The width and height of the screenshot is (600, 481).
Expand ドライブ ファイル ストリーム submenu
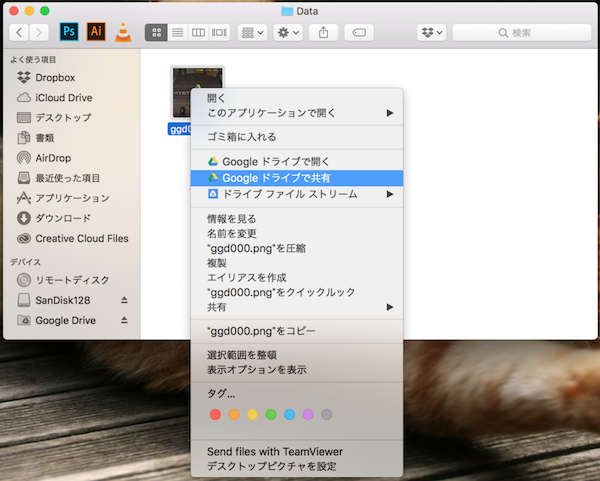click(x=297, y=194)
